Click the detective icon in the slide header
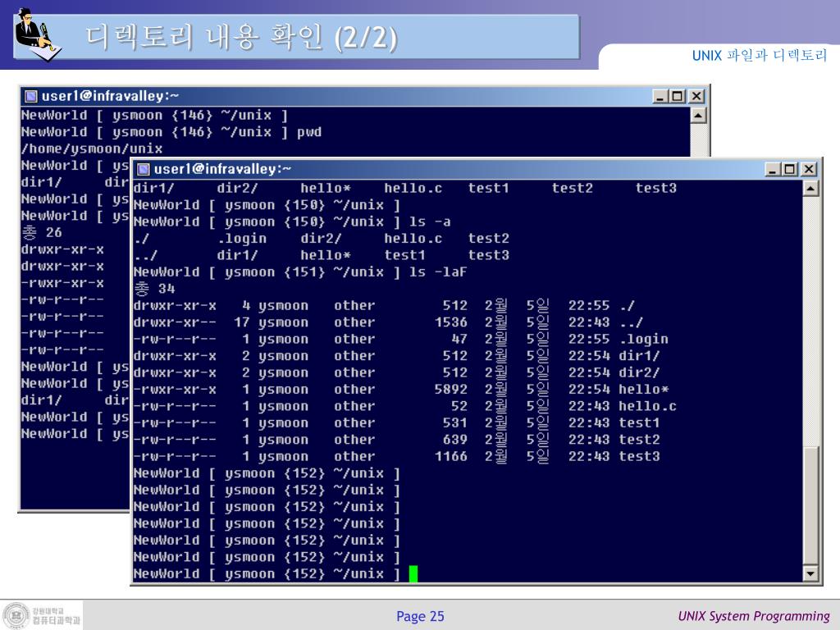Image resolution: width=840 pixels, height=630 pixels. pos(38,34)
